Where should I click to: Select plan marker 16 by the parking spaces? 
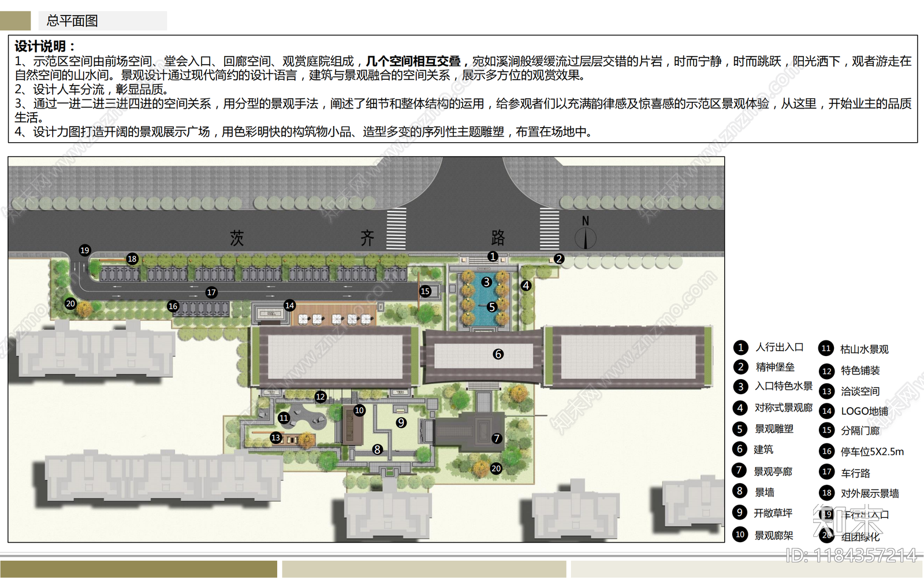pos(173,306)
